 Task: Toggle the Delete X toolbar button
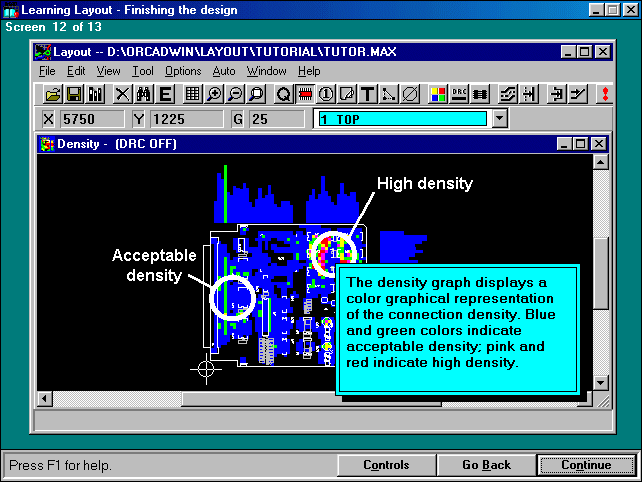(x=122, y=94)
